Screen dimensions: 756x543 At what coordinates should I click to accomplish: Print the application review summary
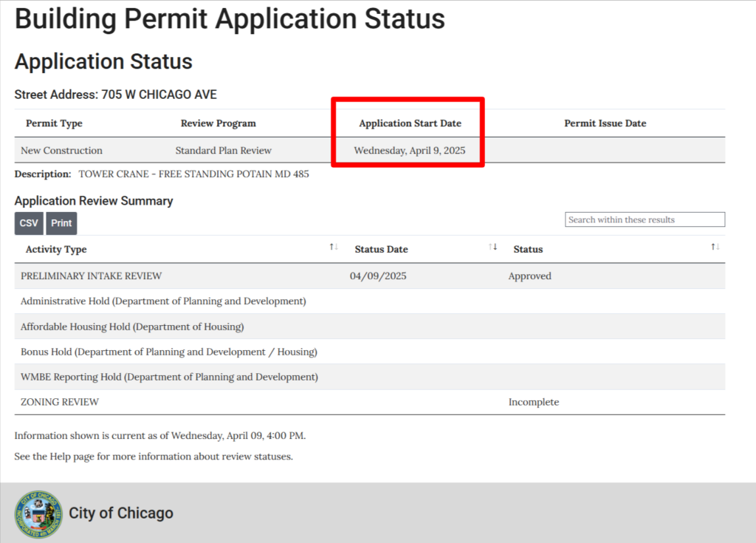coord(61,222)
